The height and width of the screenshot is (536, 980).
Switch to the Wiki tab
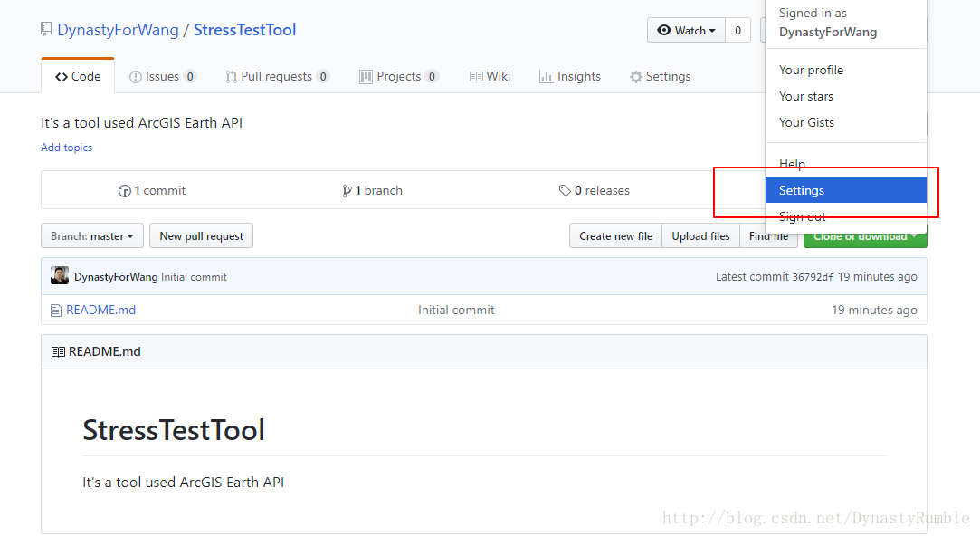pyautogui.click(x=490, y=76)
